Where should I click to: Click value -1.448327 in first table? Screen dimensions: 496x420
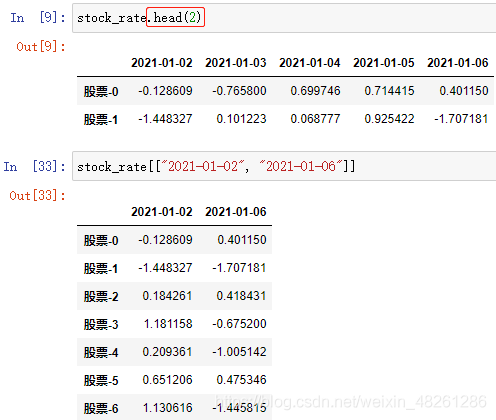coord(165,119)
